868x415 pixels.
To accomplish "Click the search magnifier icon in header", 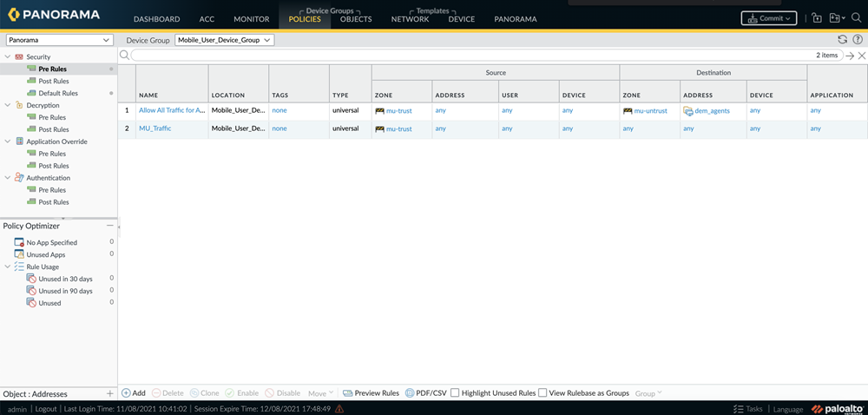I will [x=856, y=18].
